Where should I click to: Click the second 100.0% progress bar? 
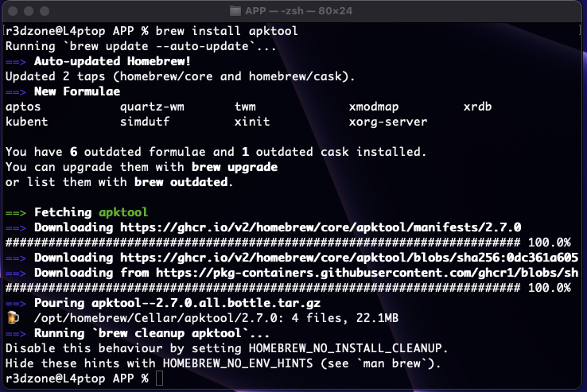pos(288,288)
